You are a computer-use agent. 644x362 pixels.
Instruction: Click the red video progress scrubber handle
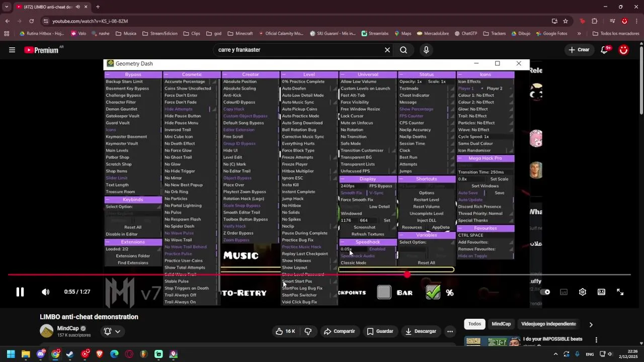coord(407,275)
